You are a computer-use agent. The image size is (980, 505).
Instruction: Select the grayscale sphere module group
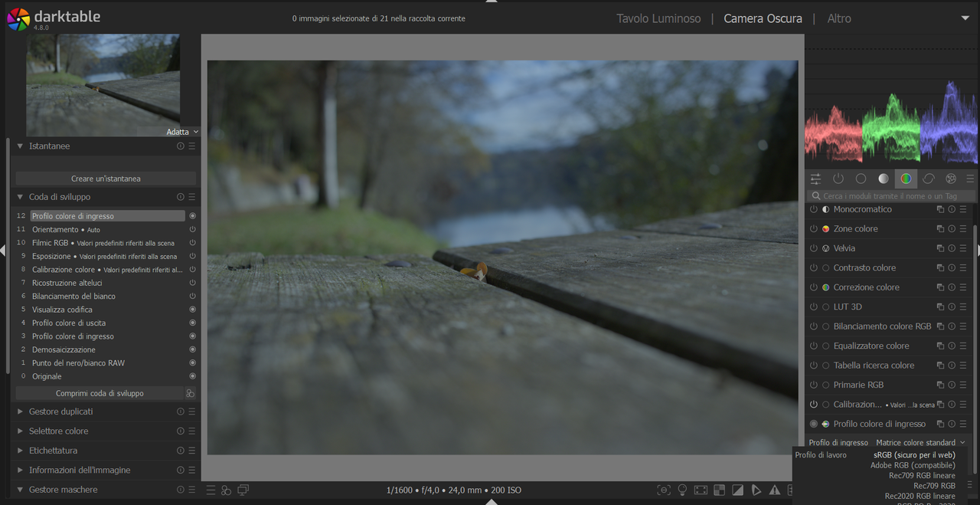click(x=884, y=179)
